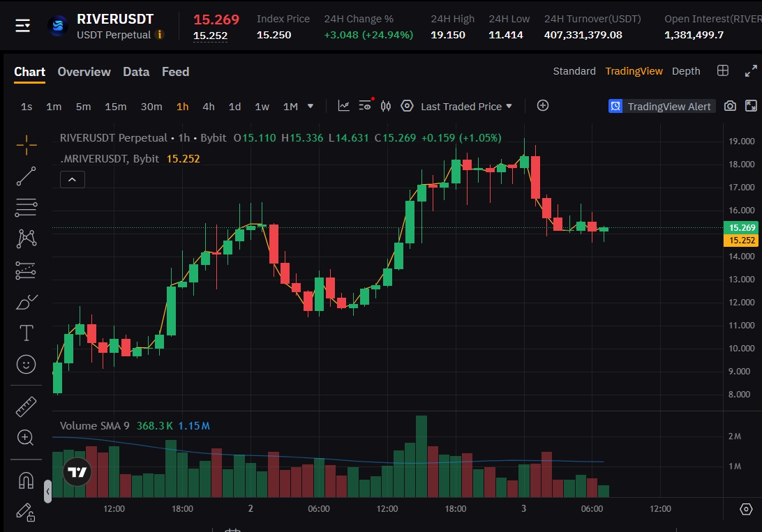
Task: Click the RIVERUSDT symbol name
Action: click(x=115, y=19)
